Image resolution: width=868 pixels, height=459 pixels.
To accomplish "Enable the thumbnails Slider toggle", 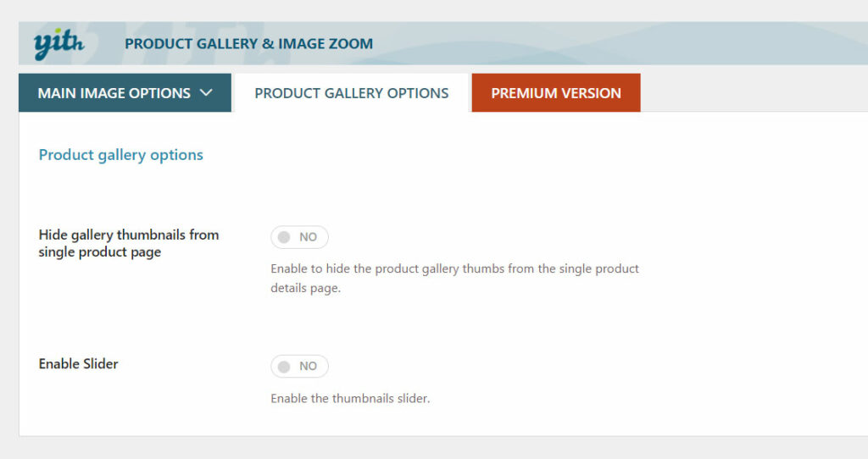I will click(299, 367).
